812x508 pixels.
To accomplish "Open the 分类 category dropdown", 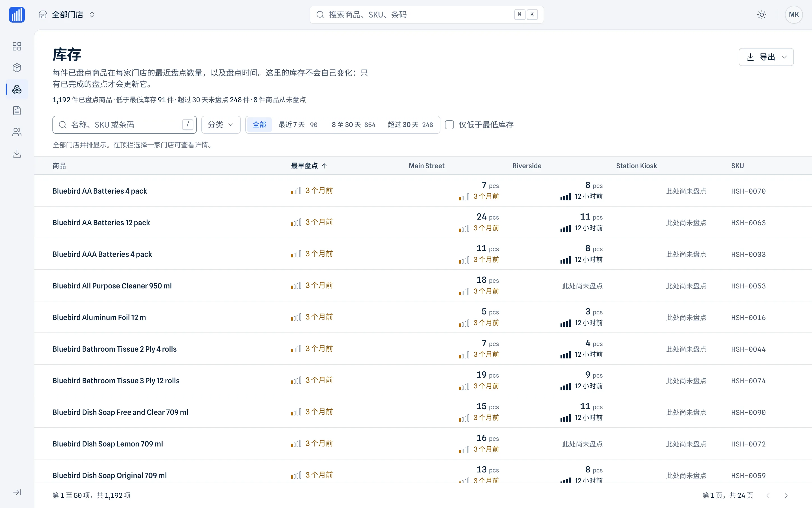I will coord(221,125).
